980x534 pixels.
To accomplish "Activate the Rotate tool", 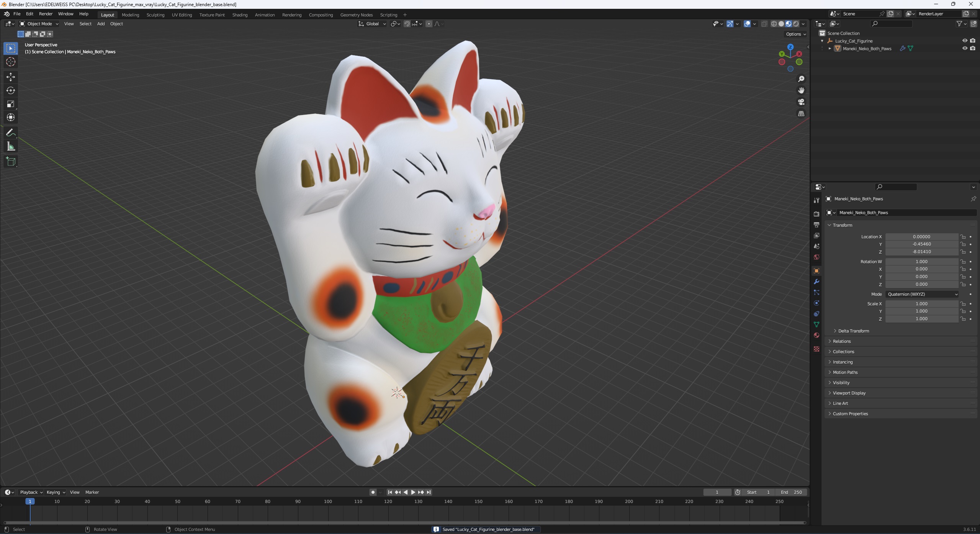I will point(11,90).
